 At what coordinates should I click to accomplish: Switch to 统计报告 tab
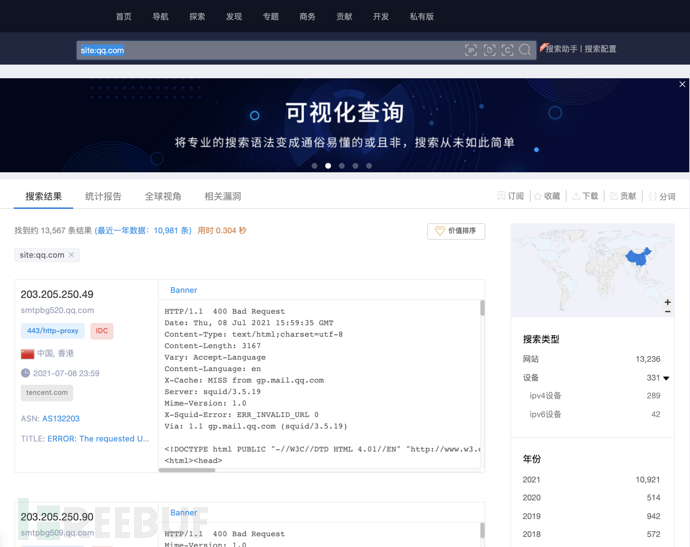[103, 196]
